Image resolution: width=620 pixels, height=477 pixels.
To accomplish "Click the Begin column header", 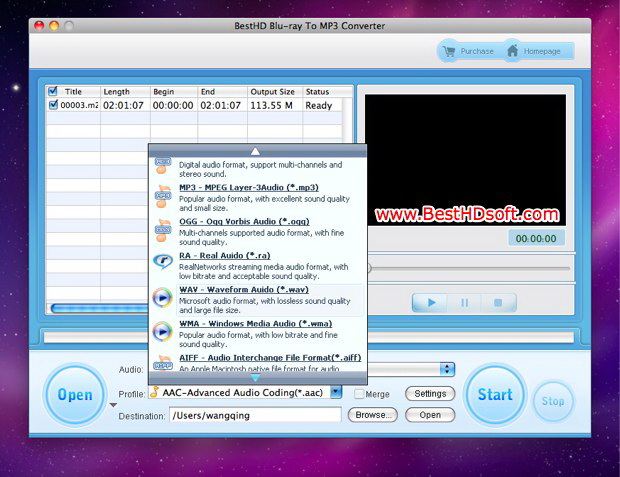I will [x=174, y=91].
